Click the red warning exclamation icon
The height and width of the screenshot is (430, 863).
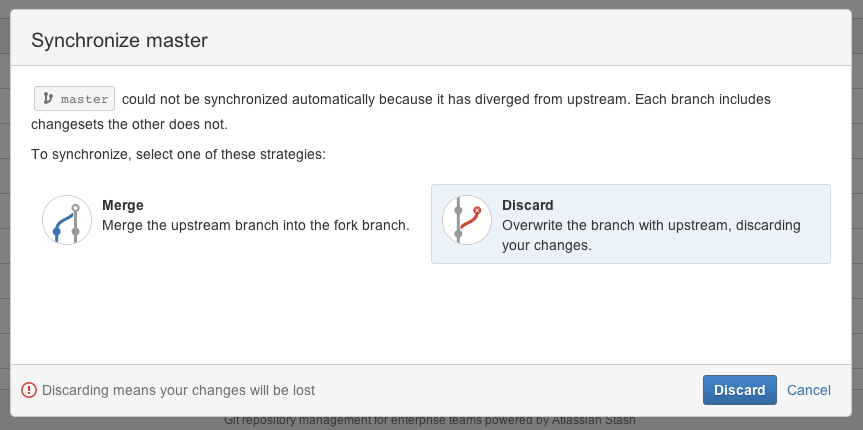point(29,390)
